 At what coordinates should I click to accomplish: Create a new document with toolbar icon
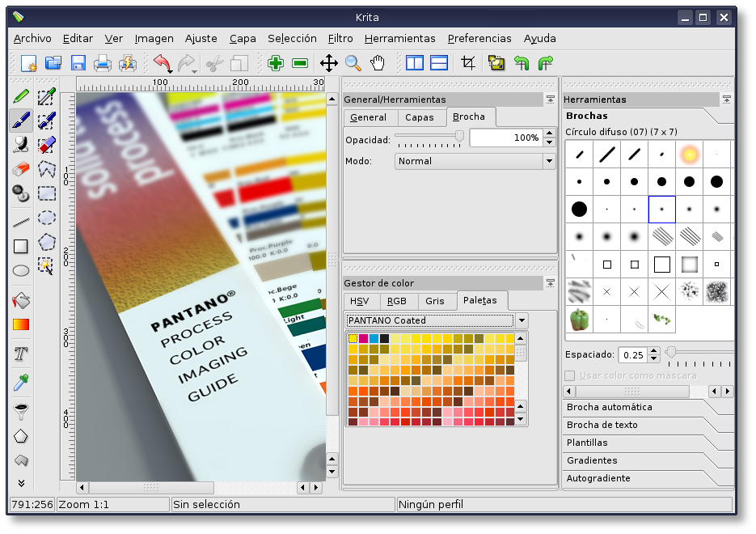[28, 63]
